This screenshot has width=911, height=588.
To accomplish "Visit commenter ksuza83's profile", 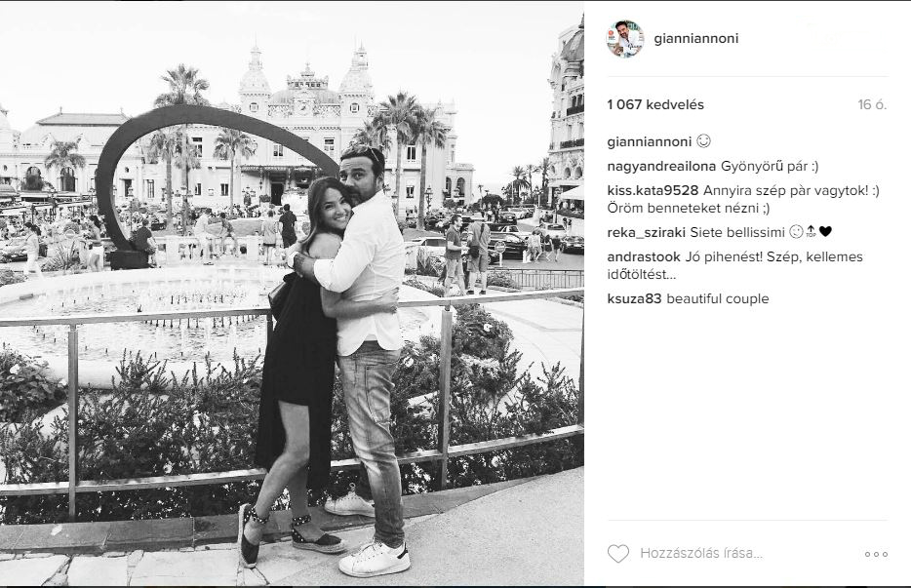I will click(x=634, y=298).
